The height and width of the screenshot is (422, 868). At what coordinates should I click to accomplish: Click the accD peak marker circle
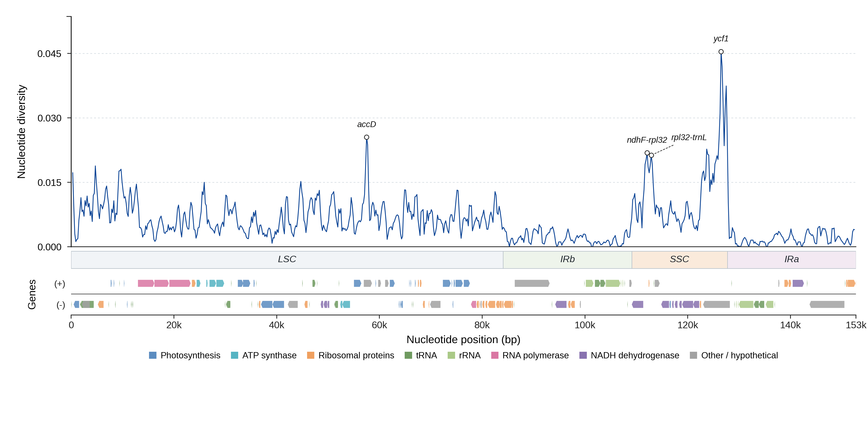(x=367, y=137)
